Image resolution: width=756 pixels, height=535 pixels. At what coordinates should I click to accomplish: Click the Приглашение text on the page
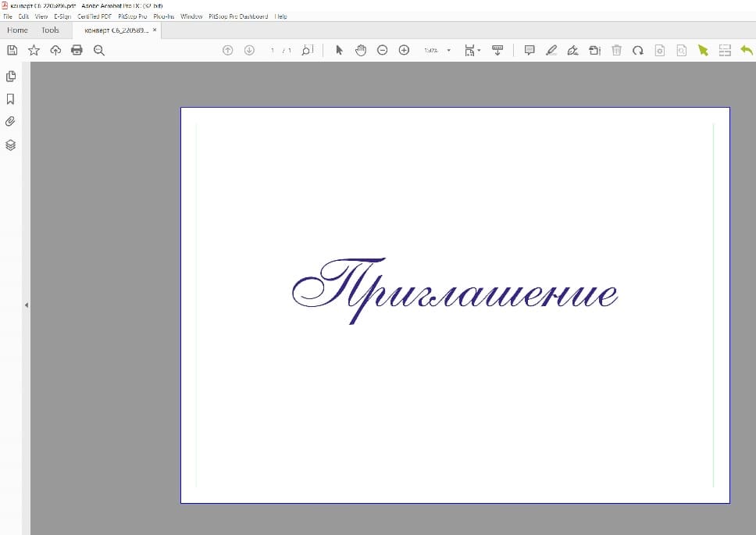[x=455, y=291]
